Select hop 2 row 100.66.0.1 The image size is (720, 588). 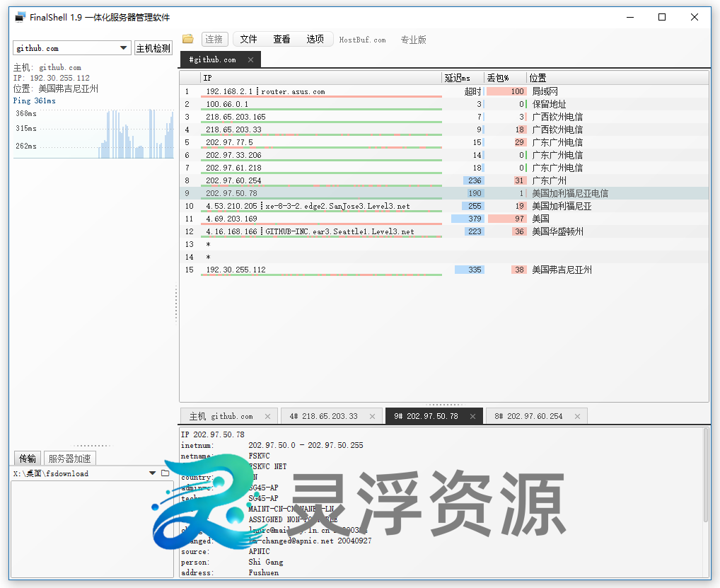444,104
